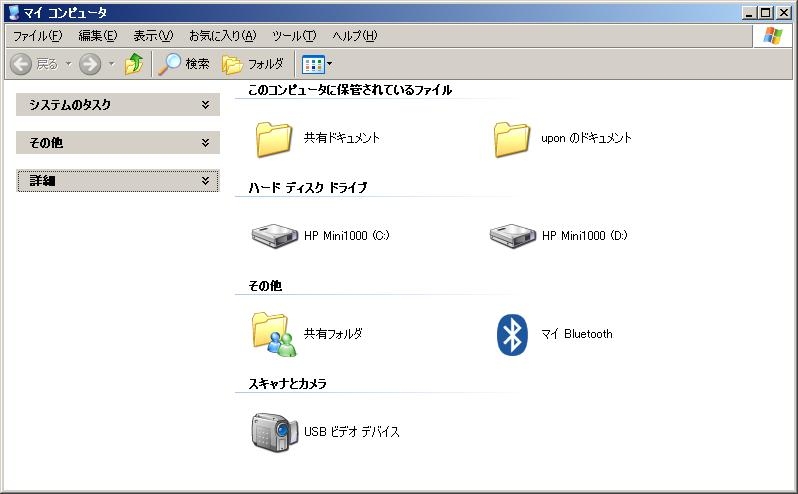The image size is (798, 494).
Task: Maximize the マイ コンピュータ window
Action: (x=765, y=13)
